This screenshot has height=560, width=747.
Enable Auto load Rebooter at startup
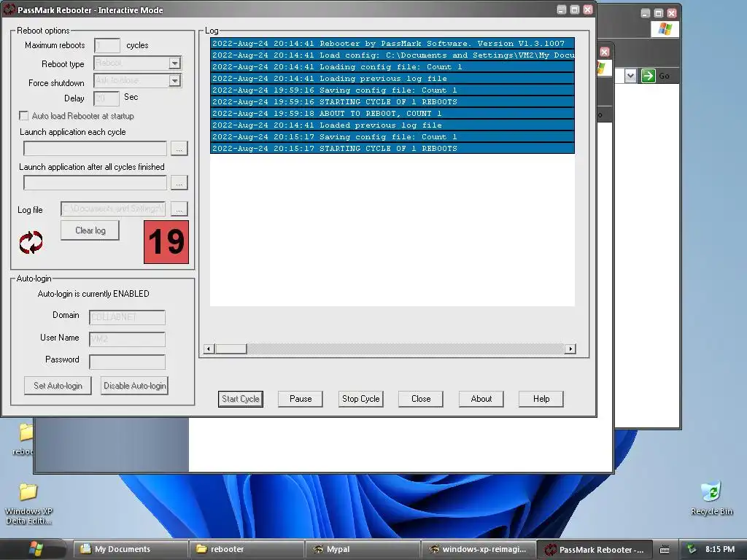pyautogui.click(x=23, y=116)
